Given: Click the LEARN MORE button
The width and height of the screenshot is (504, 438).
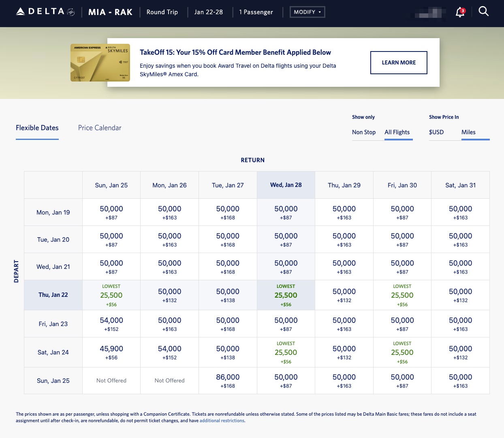Looking at the screenshot, I should (x=399, y=62).
